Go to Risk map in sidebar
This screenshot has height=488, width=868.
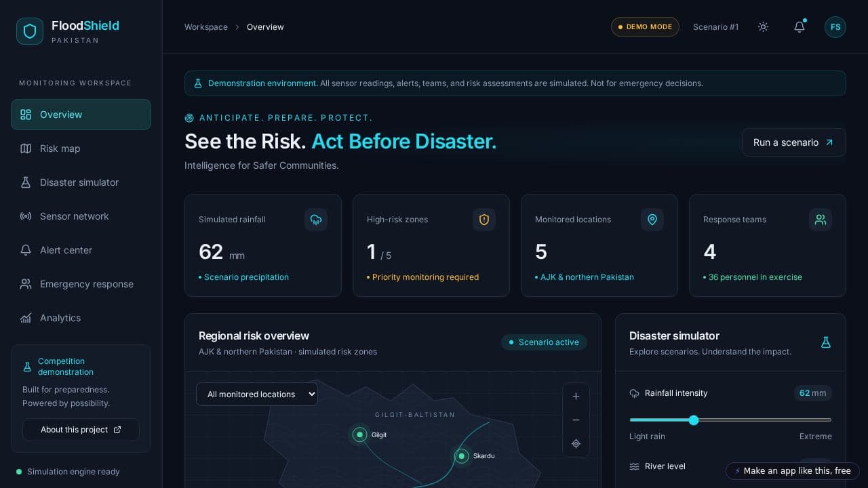[81, 148]
